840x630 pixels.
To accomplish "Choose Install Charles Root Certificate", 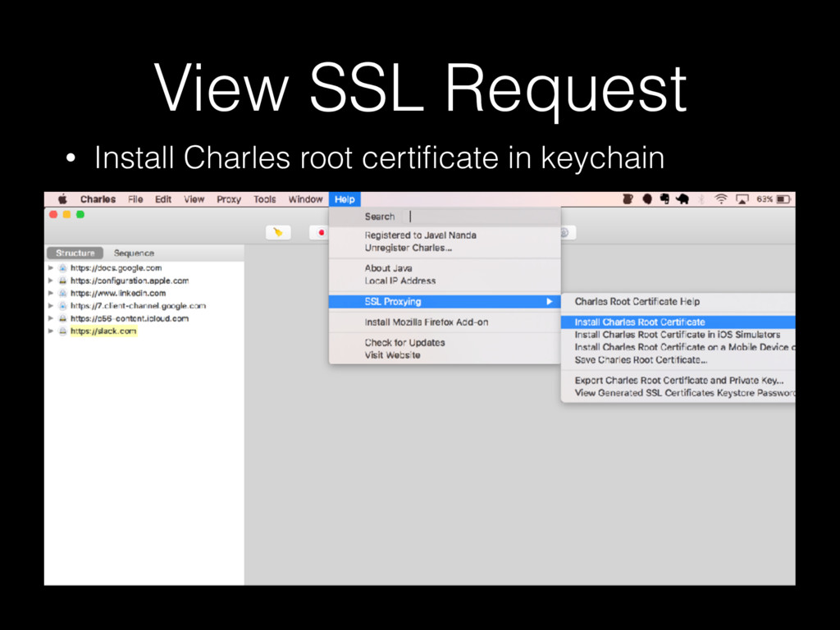I will click(640, 322).
